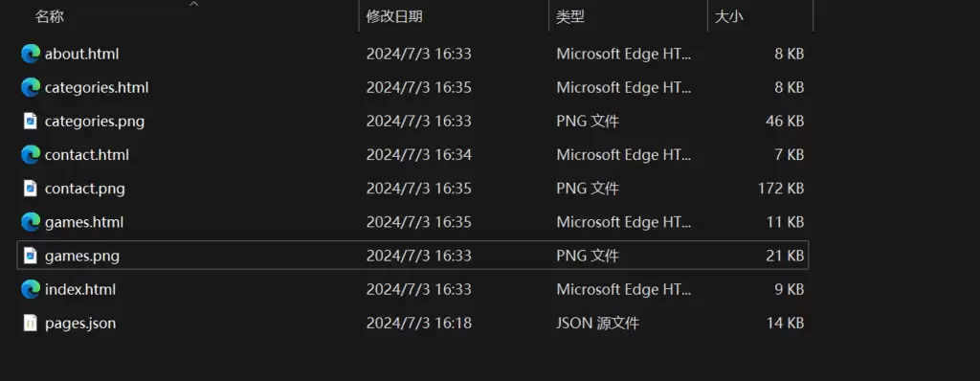
Task: Click the Edge icon beside contact.html
Action: [30, 154]
